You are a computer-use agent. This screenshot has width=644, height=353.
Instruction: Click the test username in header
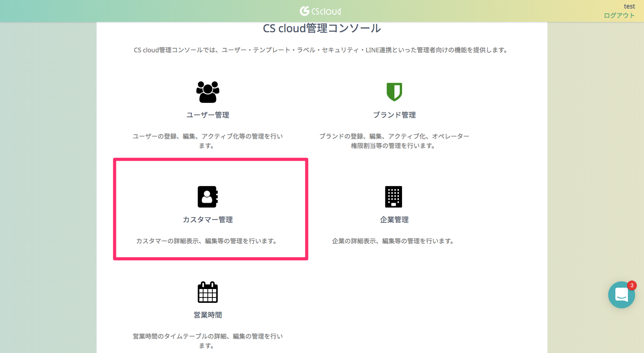pyautogui.click(x=629, y=6)
